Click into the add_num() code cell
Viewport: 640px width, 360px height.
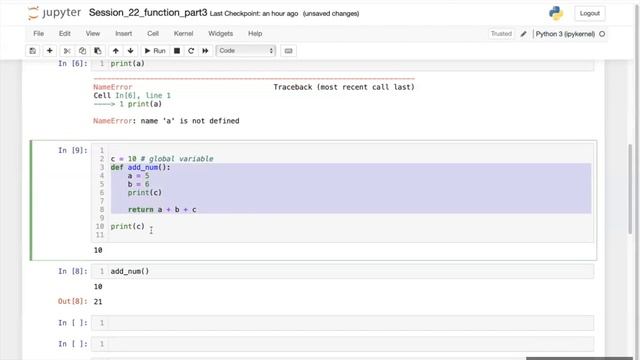coord(342,271)
